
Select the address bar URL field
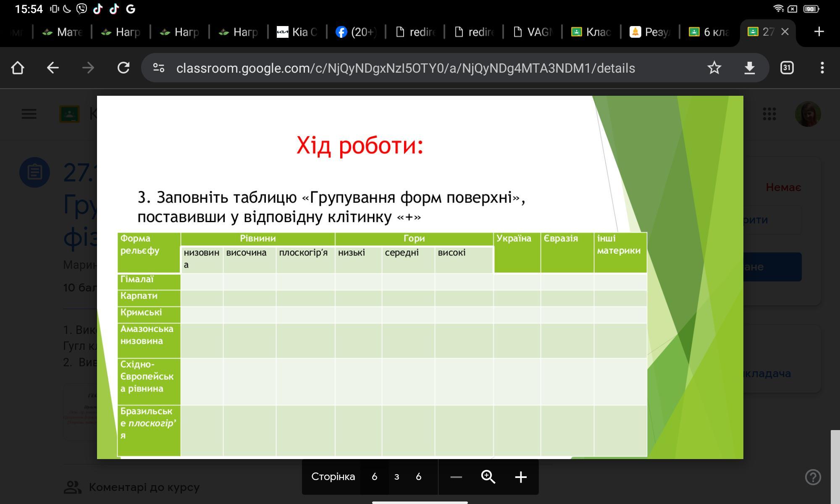[405, 68]
